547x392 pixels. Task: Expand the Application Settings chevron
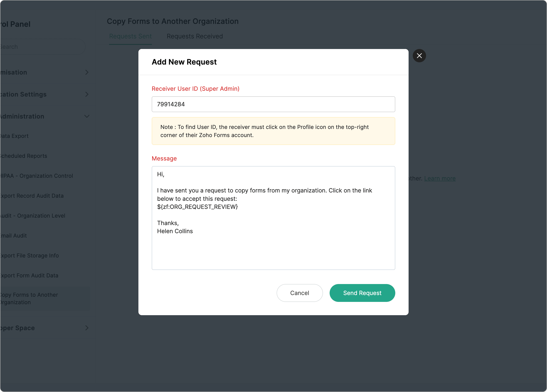(87, 94)
